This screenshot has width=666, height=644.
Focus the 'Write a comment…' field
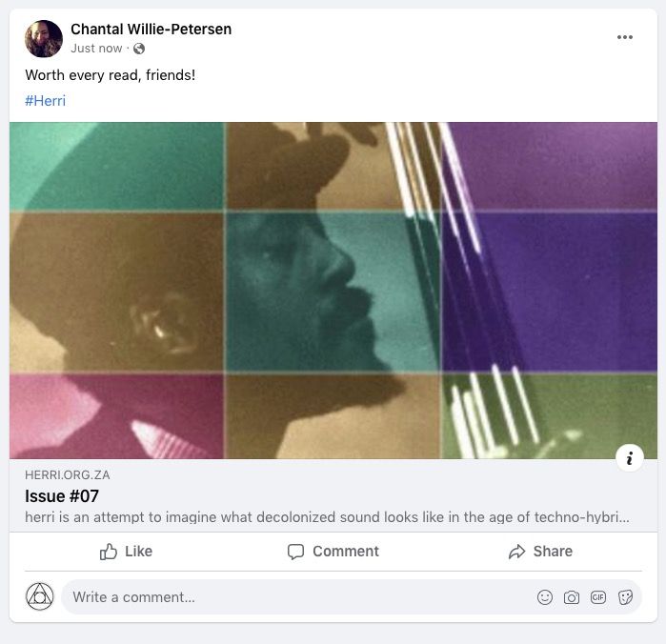pyautogui.click(x=286, y=597)
